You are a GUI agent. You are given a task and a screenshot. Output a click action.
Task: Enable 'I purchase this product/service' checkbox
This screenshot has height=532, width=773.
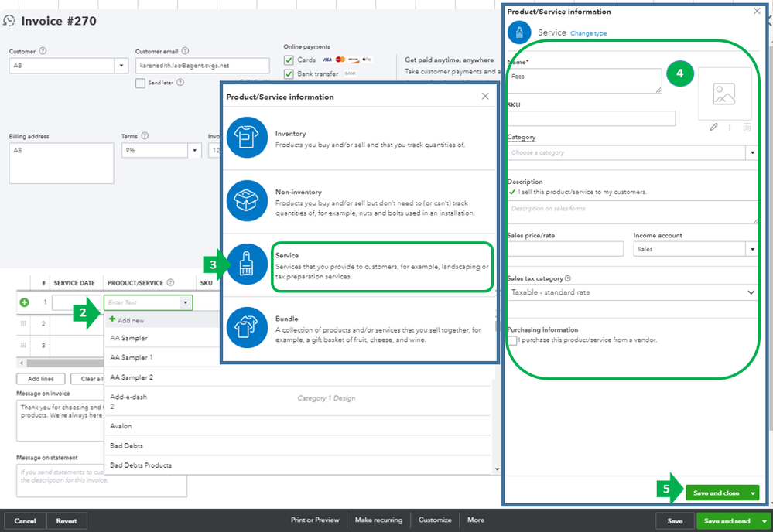pyautogui.click(x=513, y=340)
